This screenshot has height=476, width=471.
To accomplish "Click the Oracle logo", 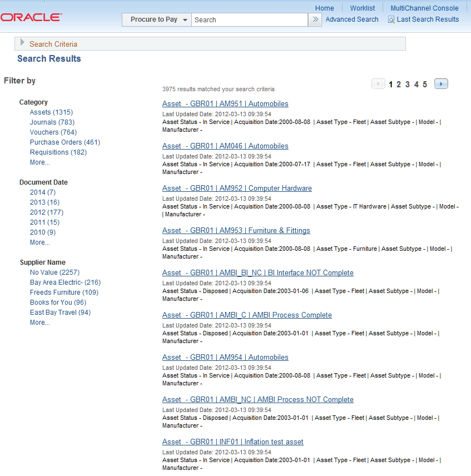I will pos(31,17).
